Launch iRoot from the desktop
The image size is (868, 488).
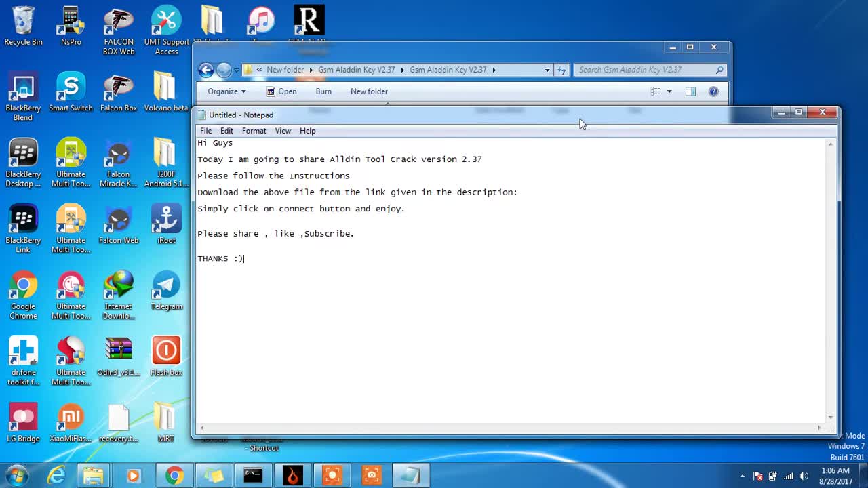(166, 225)
